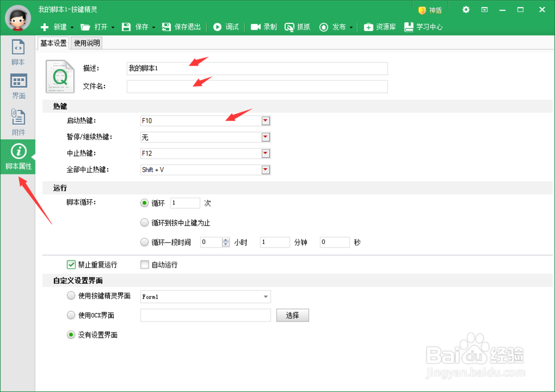Click the 打开 open folder toolbar button
555x392 pixels.
pyautogui.click(x=94, y=27)
